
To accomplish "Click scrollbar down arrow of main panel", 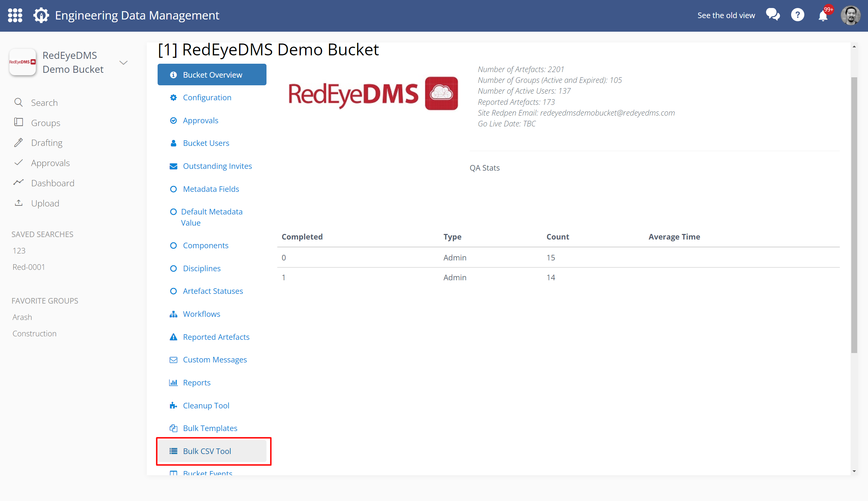I will 854,471.
